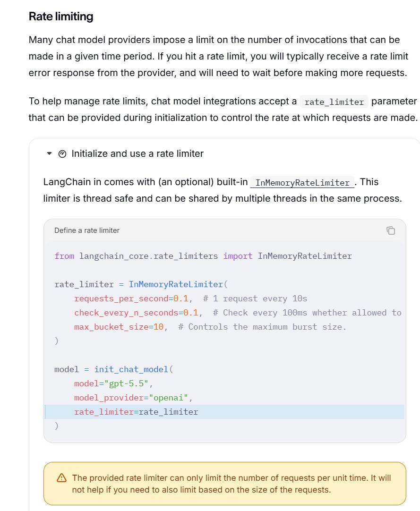Screen dimensions: 420x511
Task: Toggle the Initialize and use a rate limiter title
Action: coord(137,153)
